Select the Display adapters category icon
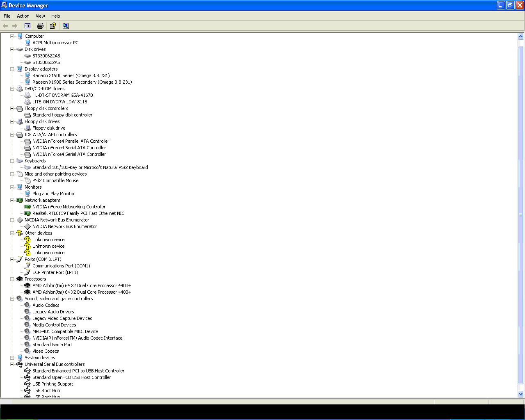 pos(20,69)
